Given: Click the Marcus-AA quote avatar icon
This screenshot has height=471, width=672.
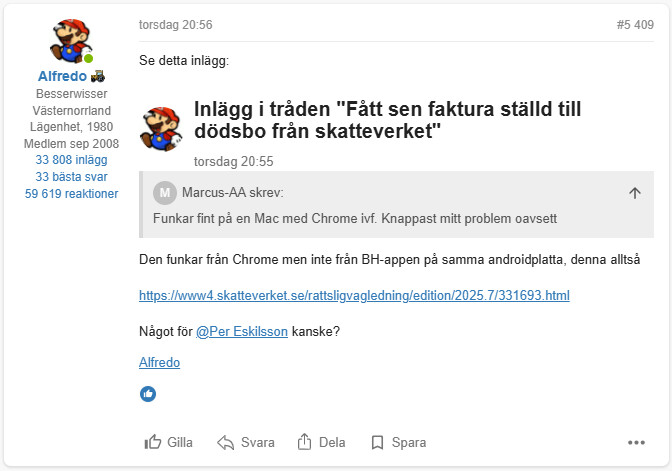Looking at the screenshot, I should (x=164, y=192).
